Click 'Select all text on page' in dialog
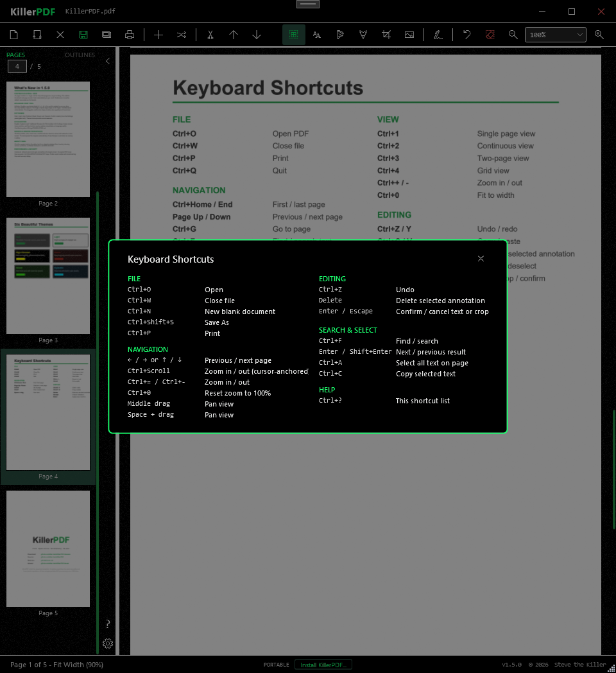Viewport: 616px width, 673px height. point(432,363)
